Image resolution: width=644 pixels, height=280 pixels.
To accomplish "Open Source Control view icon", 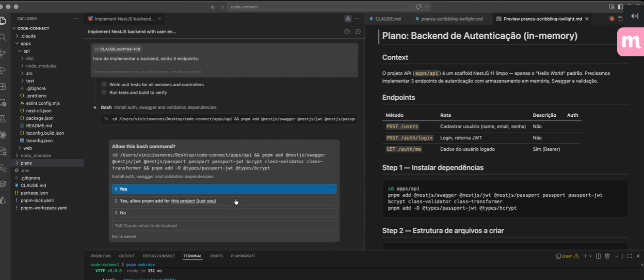I will [x=3, y=53].
